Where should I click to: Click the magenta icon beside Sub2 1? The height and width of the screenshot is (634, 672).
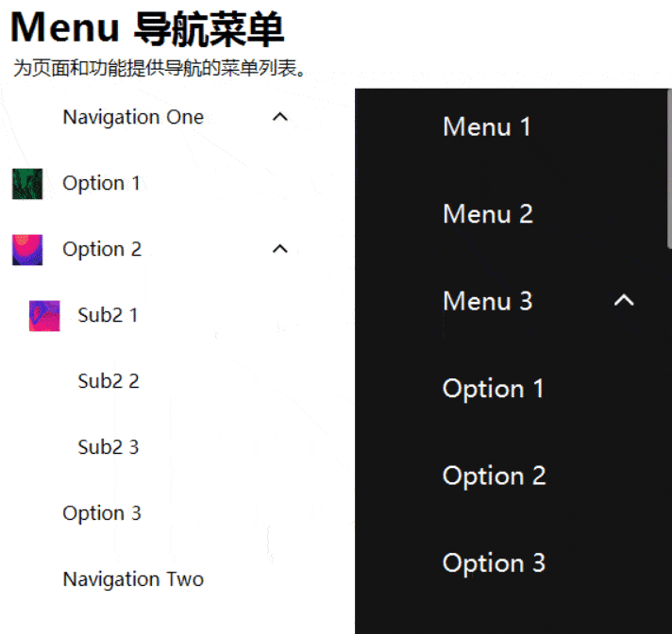44,316
